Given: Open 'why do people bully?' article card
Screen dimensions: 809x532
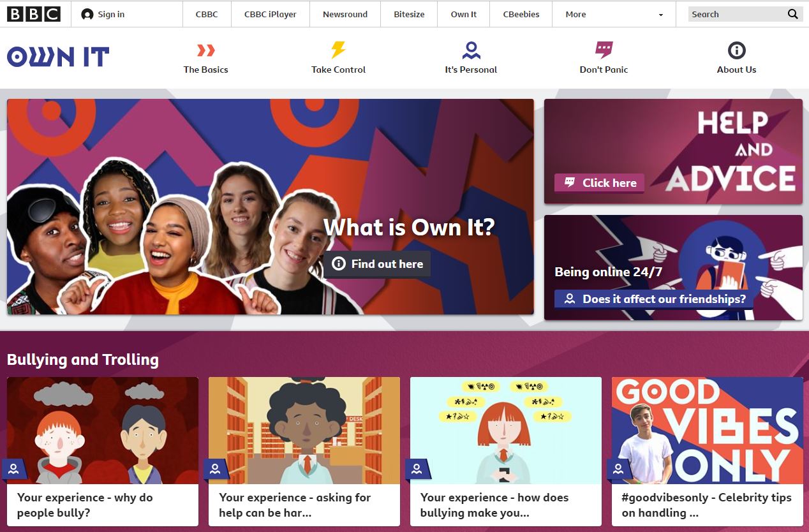Looking at the screenshot, I should [103, 452].
